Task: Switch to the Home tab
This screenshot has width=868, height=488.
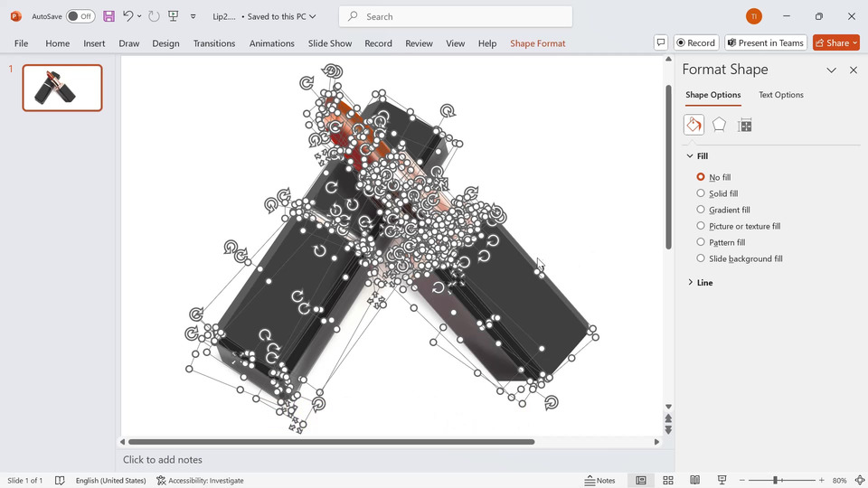Action: [58, 43]
